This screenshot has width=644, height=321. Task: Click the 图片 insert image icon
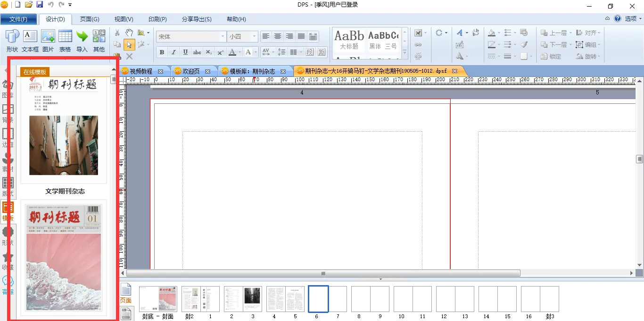pos(48,40)
